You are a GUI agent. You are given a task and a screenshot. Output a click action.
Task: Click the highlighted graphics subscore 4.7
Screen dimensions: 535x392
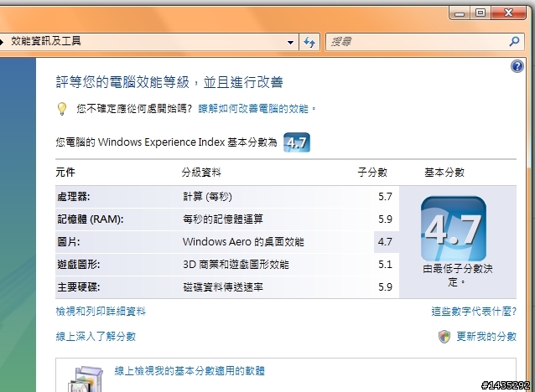point(385,242)
